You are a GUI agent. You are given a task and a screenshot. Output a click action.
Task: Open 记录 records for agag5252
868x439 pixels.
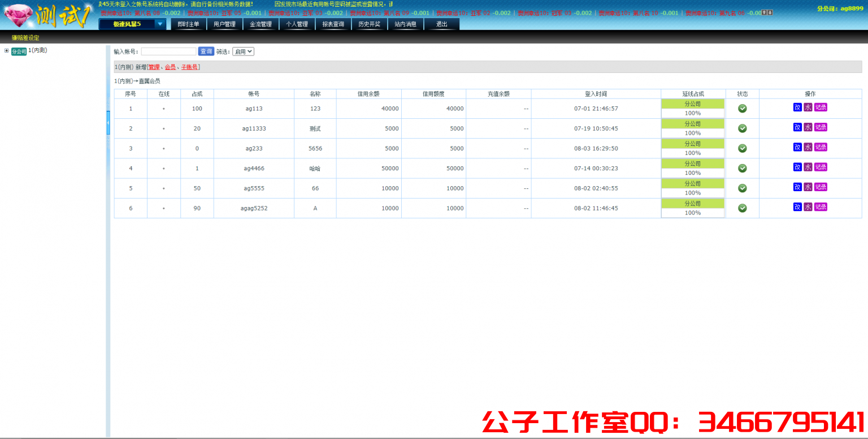pos(821,207)
